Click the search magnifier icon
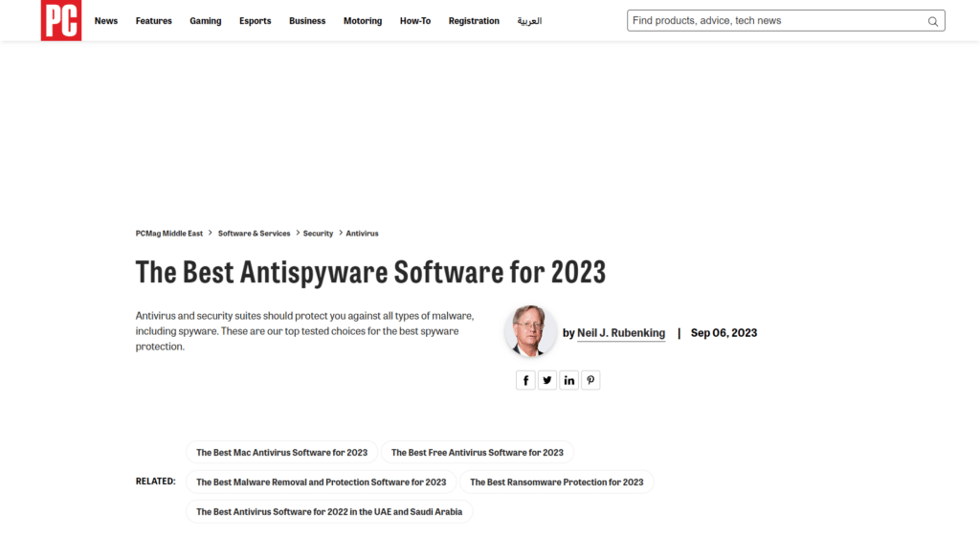The width and height of the screenshot is (980, 538). [x=932, y=21]
